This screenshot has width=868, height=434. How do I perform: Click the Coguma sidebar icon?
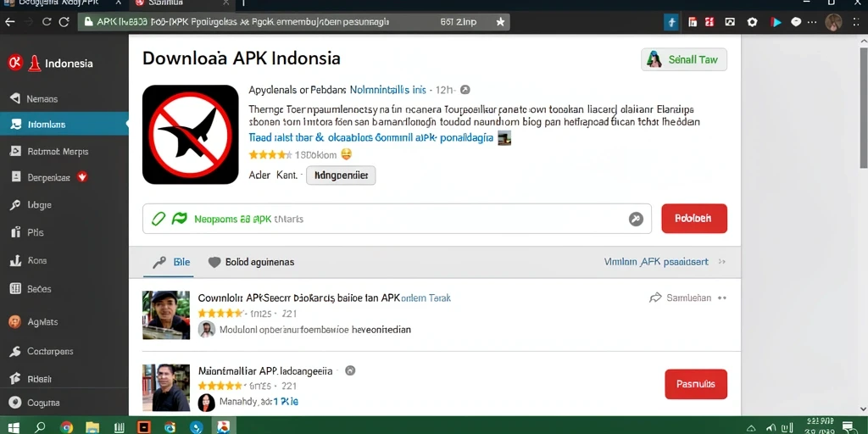tap(15, 403)
